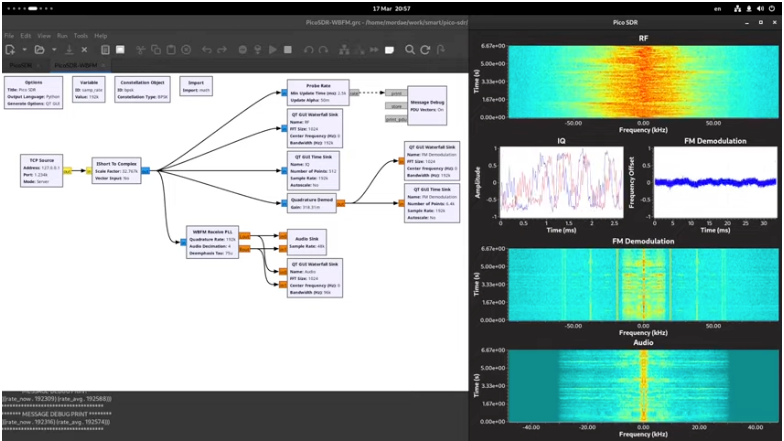
Task: Select the WBFM Receive PLL block
Action: pos(212,242)
